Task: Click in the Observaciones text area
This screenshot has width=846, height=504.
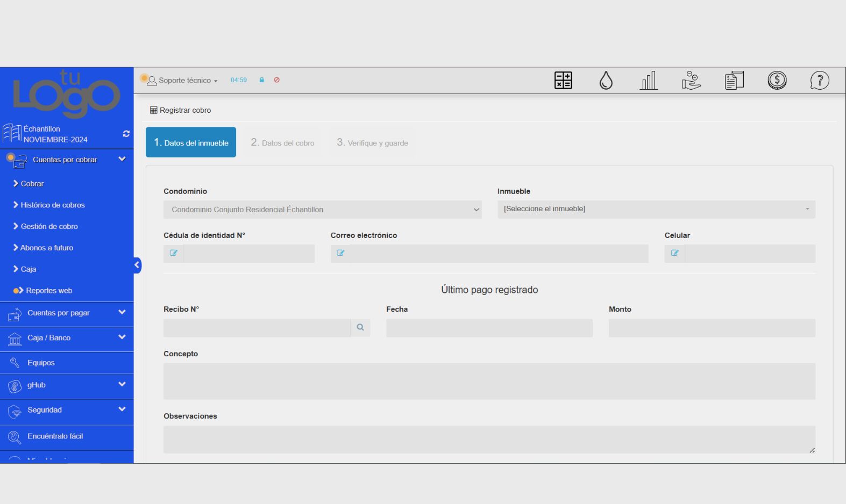Action: point(489,440)
